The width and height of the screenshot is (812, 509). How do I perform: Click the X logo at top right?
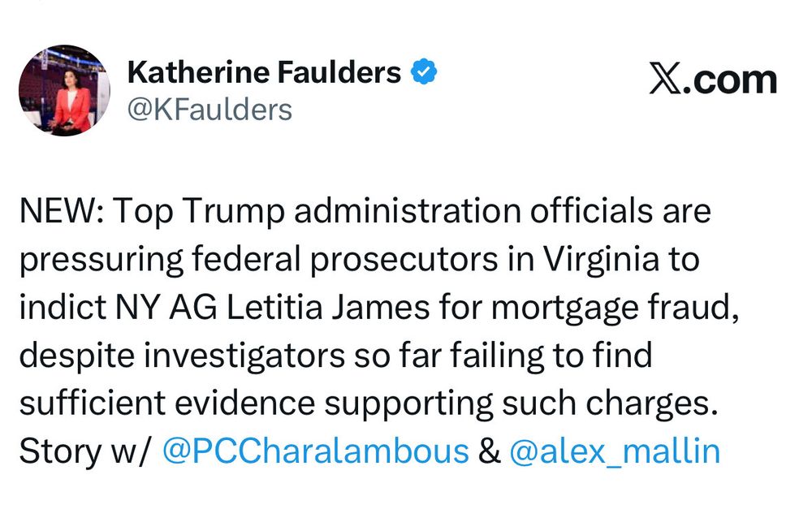pos(666,80)
